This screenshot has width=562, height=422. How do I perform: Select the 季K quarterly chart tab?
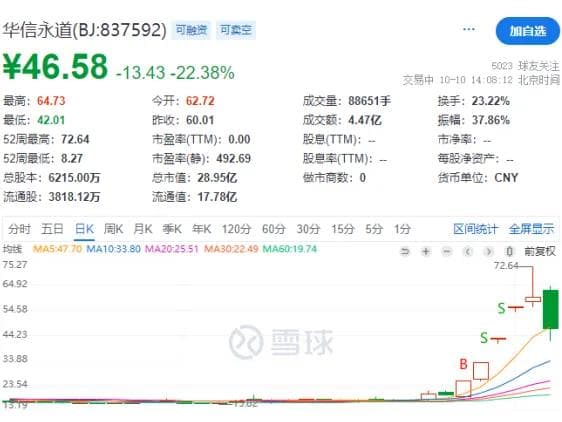(172, 229)
